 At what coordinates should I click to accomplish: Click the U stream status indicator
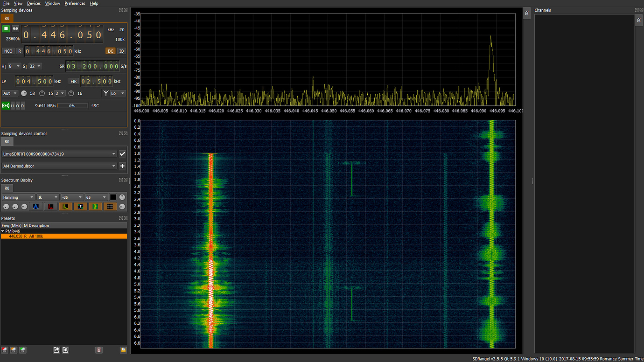click(x=12, y=106)
